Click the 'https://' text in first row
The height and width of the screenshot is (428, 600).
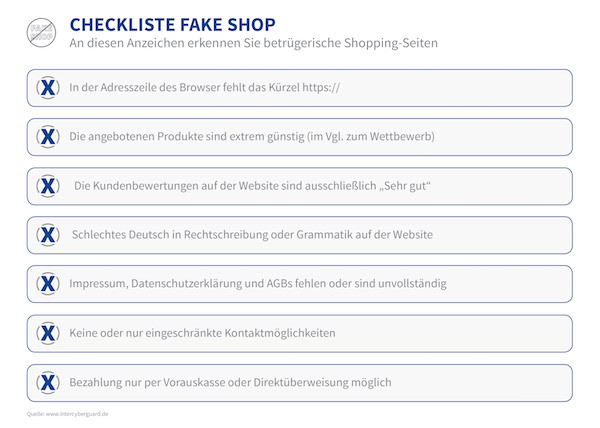coord(321,88)
